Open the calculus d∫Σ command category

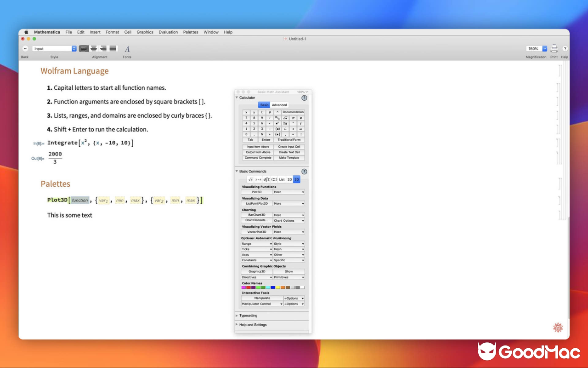click(267, 179)
